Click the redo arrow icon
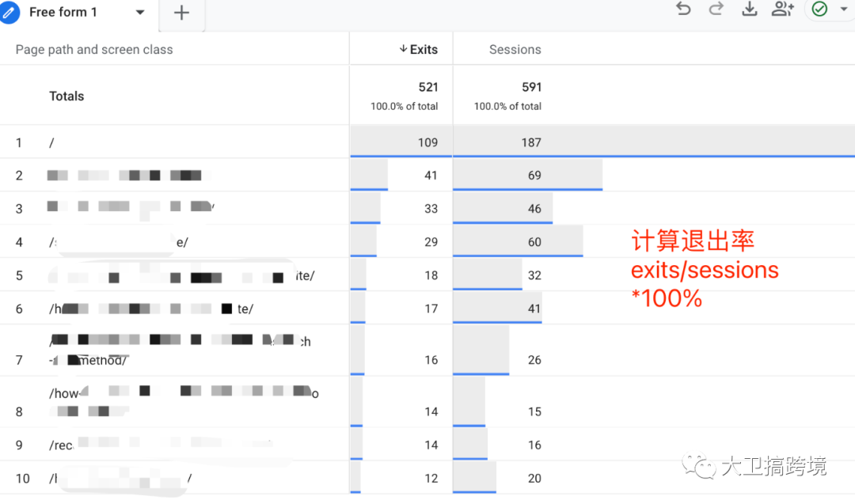Image resolution: width=855 pixels, height=504 pixels. point(716,9)
